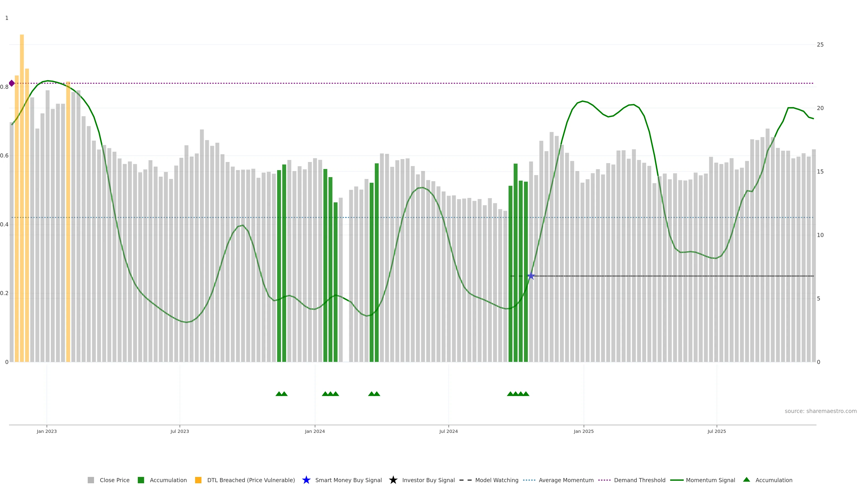
Task: Click the gray Close Price legend swatch
Action: click(x=91, y=480)
